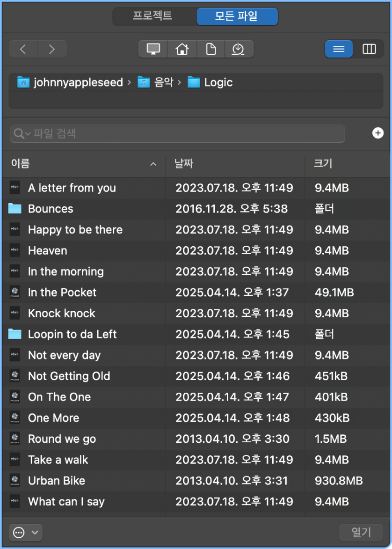Screen dimensions: 392x549
Task: Select the In the Pocket project icon
Action: click(15, 293)
